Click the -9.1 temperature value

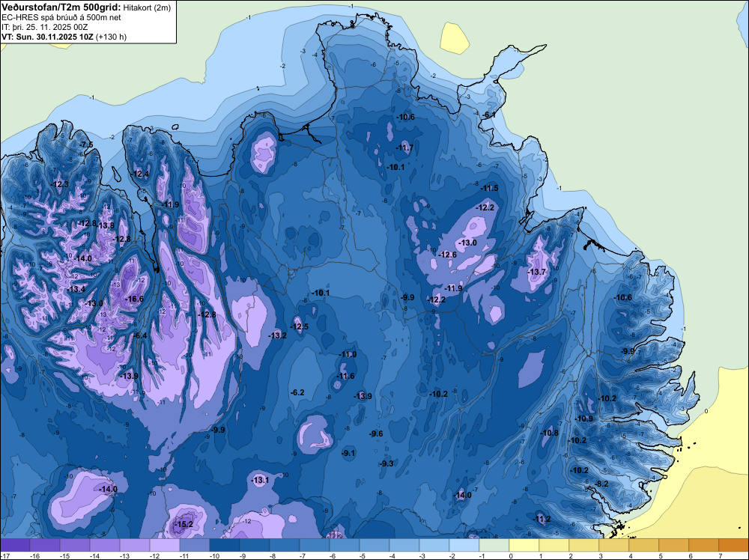(x=349, y=453)
